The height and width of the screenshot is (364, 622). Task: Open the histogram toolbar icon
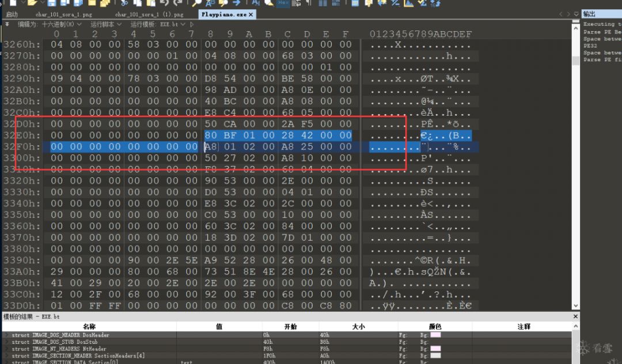pyautogui.click(x=408, y=3)
